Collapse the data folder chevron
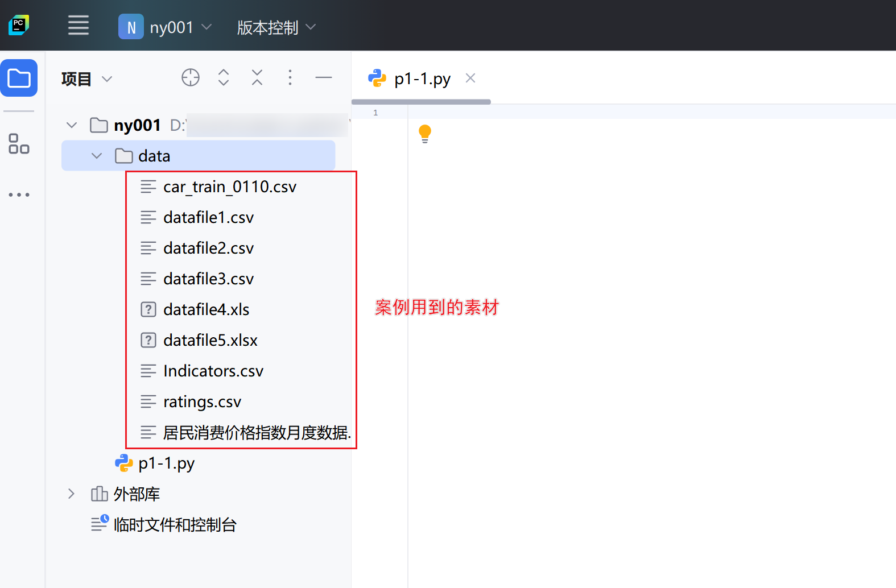The width and height of the screenshot is (896, 588). pyautogui.click(x=97, y=156)
